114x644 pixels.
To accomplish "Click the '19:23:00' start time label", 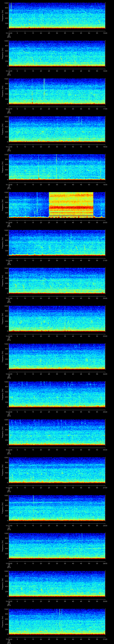I will point(9,374).
